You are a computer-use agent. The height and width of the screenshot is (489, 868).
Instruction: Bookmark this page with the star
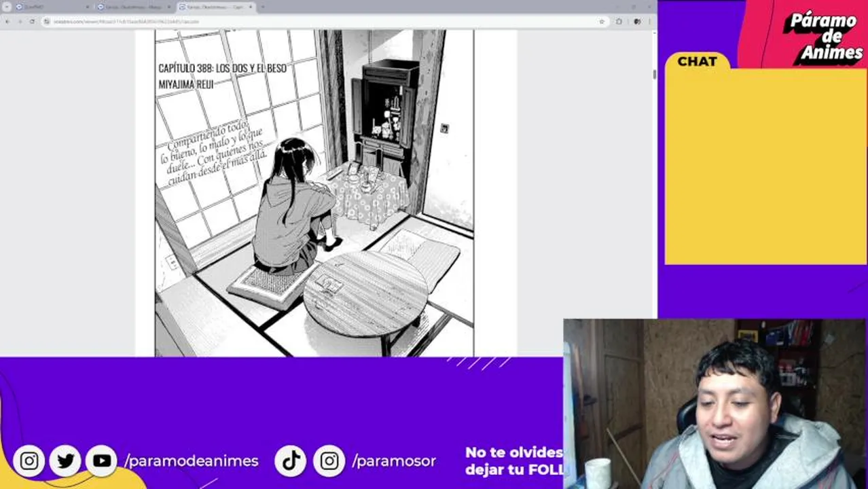pos(602,21)
